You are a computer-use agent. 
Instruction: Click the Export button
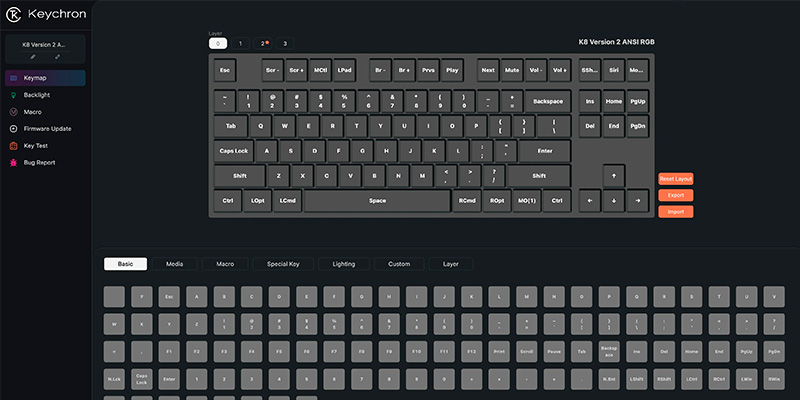(676, 195)
